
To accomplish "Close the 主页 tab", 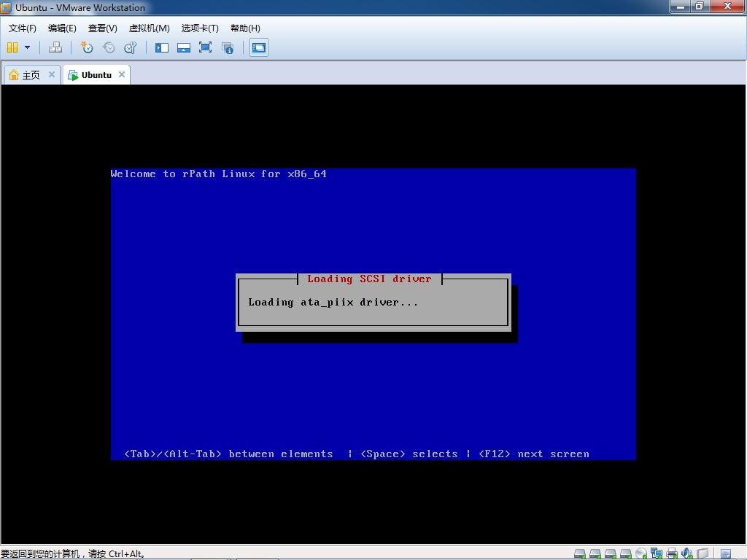I will tap(52, 74).
